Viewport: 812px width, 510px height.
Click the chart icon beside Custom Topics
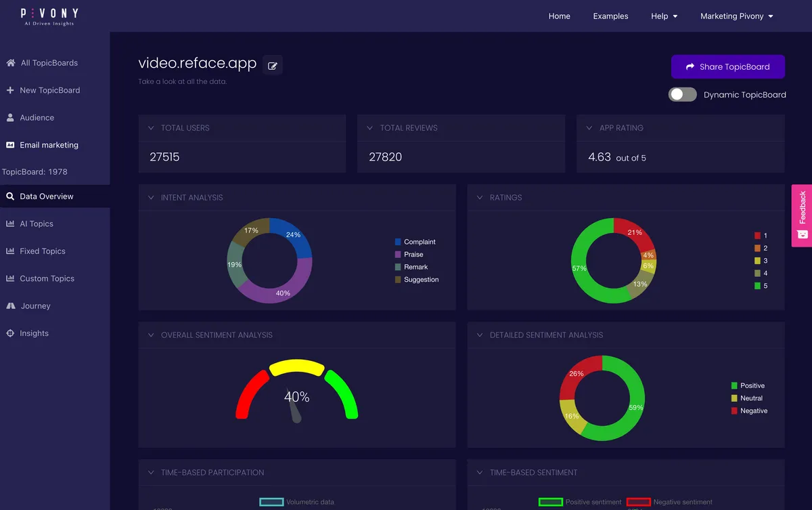(10, 278)
